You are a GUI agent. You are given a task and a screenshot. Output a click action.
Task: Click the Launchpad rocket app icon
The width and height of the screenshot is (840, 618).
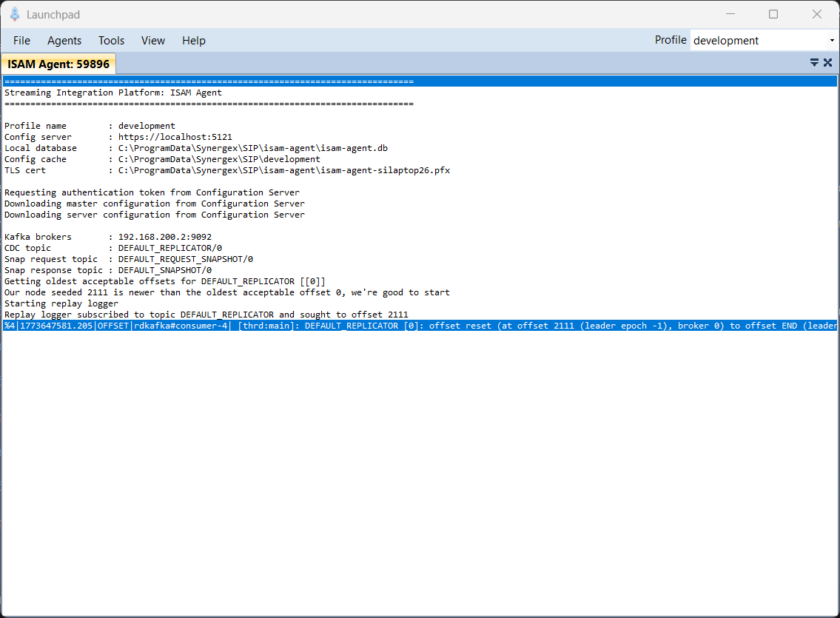(15, 15)
